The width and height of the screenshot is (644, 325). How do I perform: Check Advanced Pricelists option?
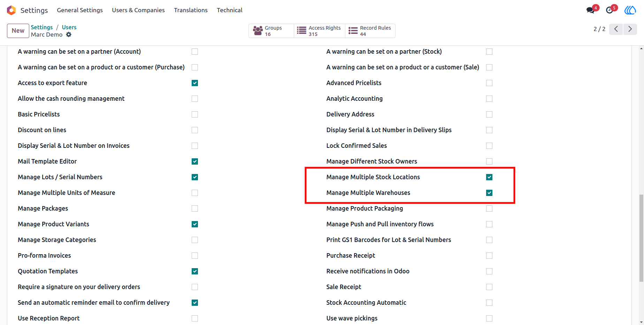click(489, 83)
